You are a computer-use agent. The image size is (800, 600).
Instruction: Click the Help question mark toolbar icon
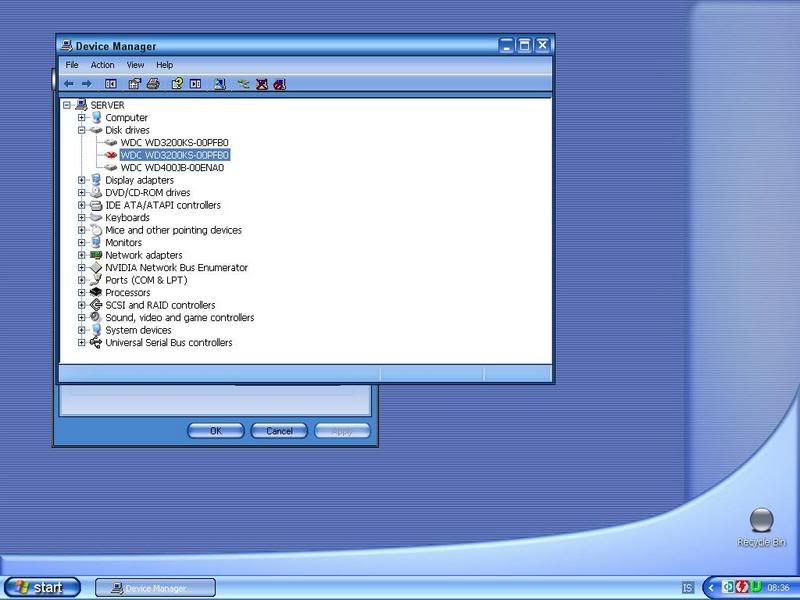click(177, 84)
